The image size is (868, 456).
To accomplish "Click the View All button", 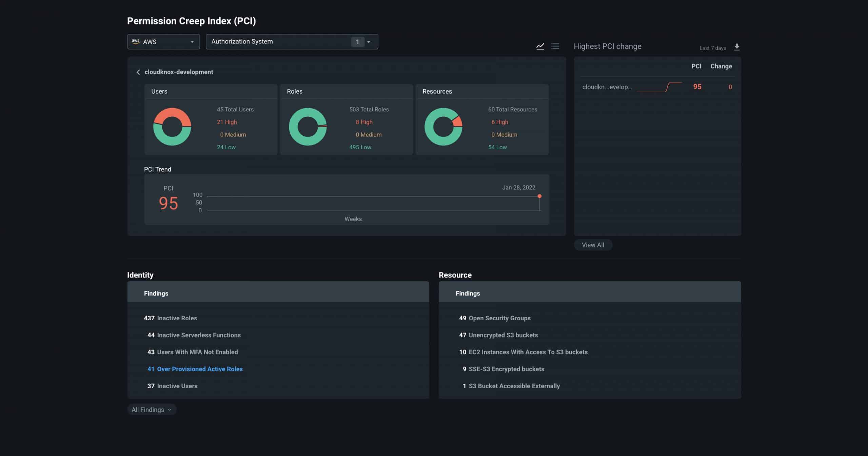I will click(x=593, y=245).
